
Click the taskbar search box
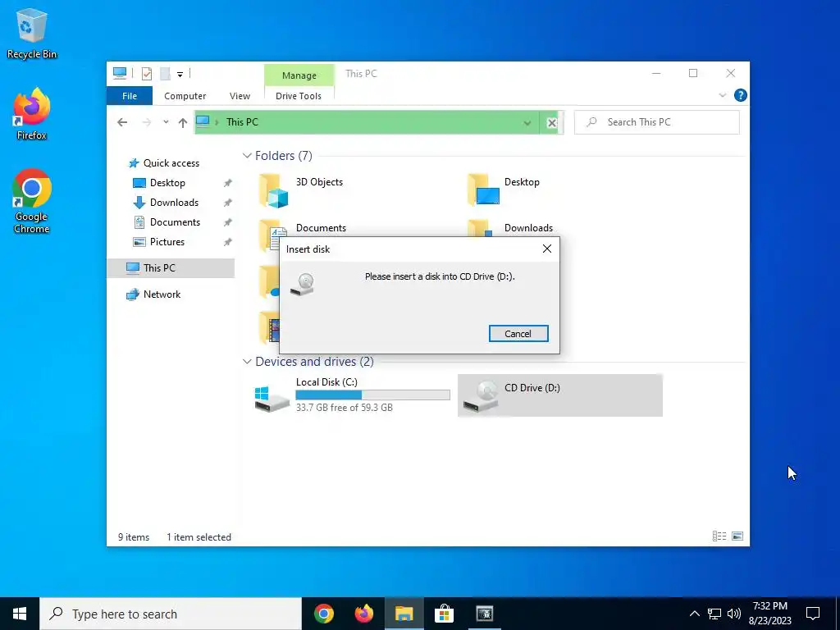[171, 614]
